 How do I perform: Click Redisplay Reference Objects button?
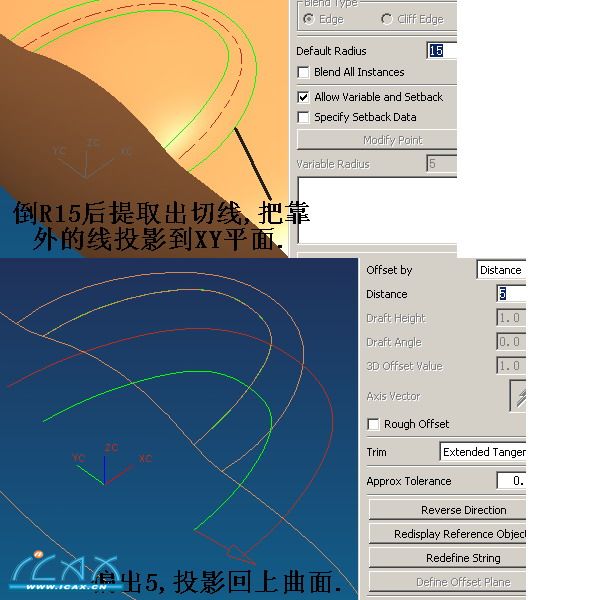(x=447, y=534)
